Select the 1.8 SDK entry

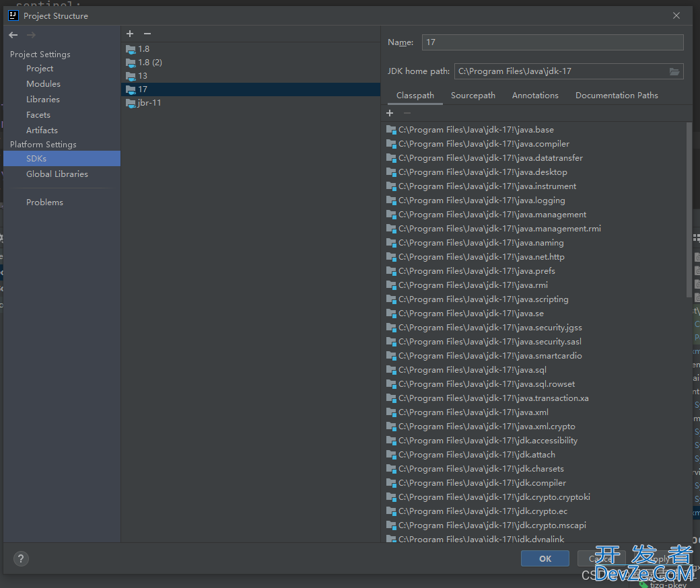coord(250,49)
